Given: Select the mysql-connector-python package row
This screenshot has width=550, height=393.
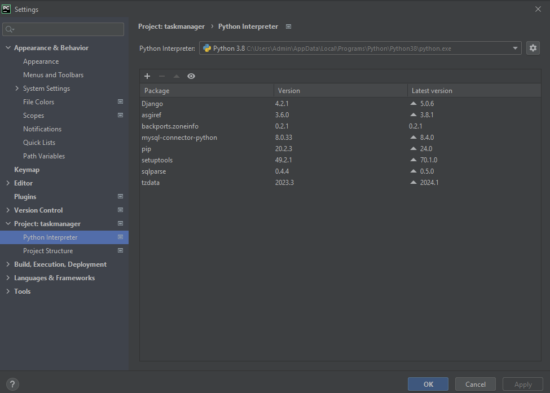Looking at the screenshot, I should pyautogui.click(x=340, y=138).
